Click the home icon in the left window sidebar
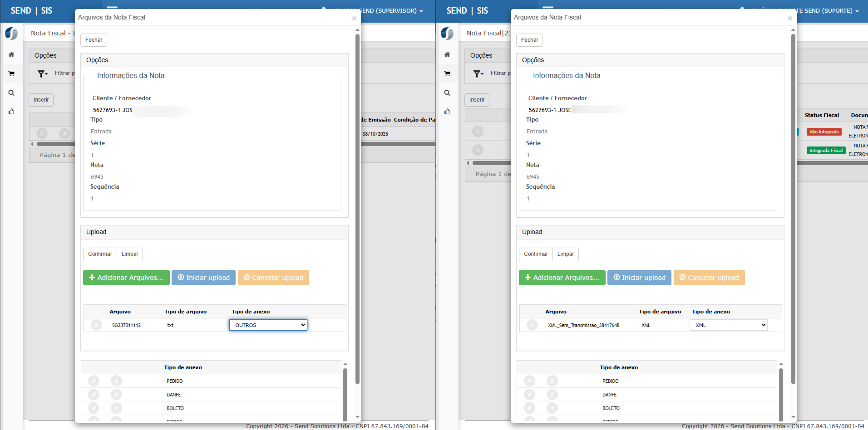This screenshot has height=430, width=868. pyautogui.click(x=11, y=54)
